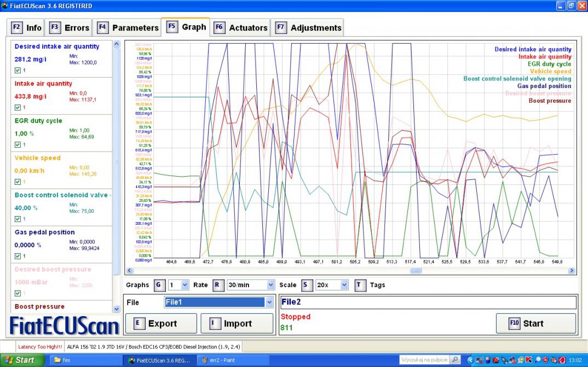Click the R shortcut key button beside Rate

pos(217,285)
